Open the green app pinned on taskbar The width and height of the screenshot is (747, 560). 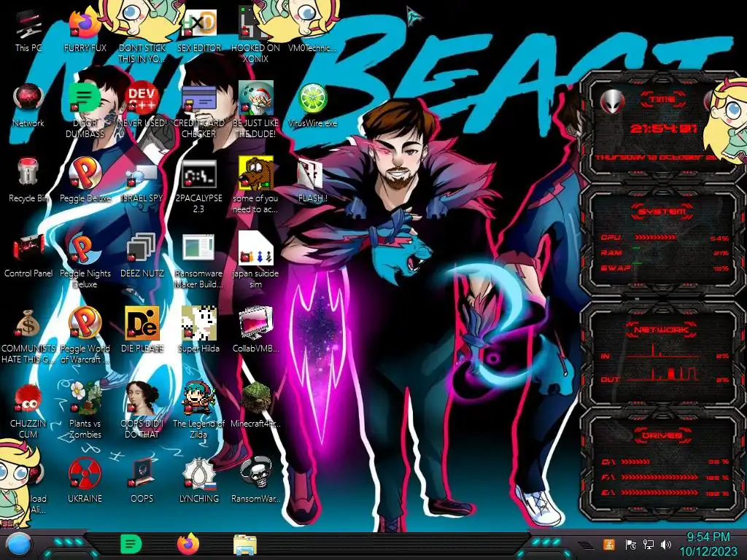tap(131, 544)
